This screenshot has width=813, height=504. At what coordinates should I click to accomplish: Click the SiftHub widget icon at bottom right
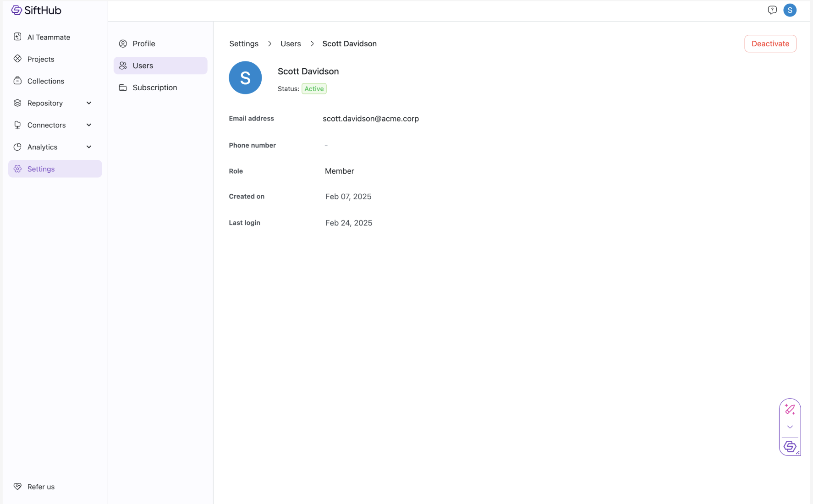[x=790, y=446]
